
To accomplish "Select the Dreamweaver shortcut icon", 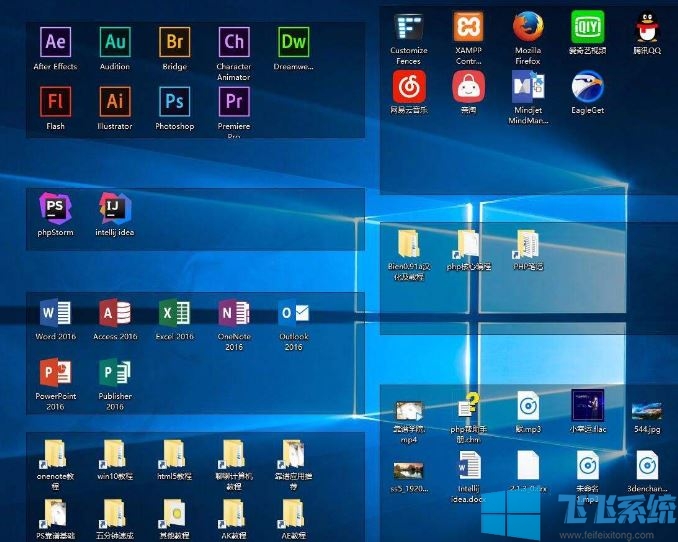I will coord(293,42).
